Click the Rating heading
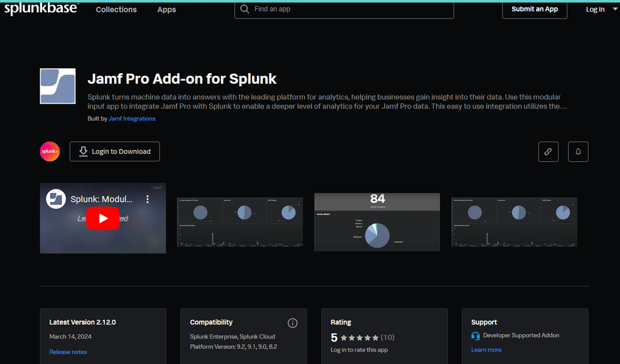Image resolution: width=620 pixels, height=364 pixels. (x=341, y=322)
